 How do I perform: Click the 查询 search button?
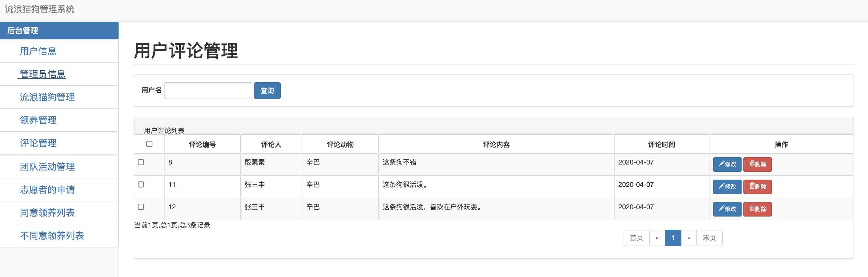[267, 91]
